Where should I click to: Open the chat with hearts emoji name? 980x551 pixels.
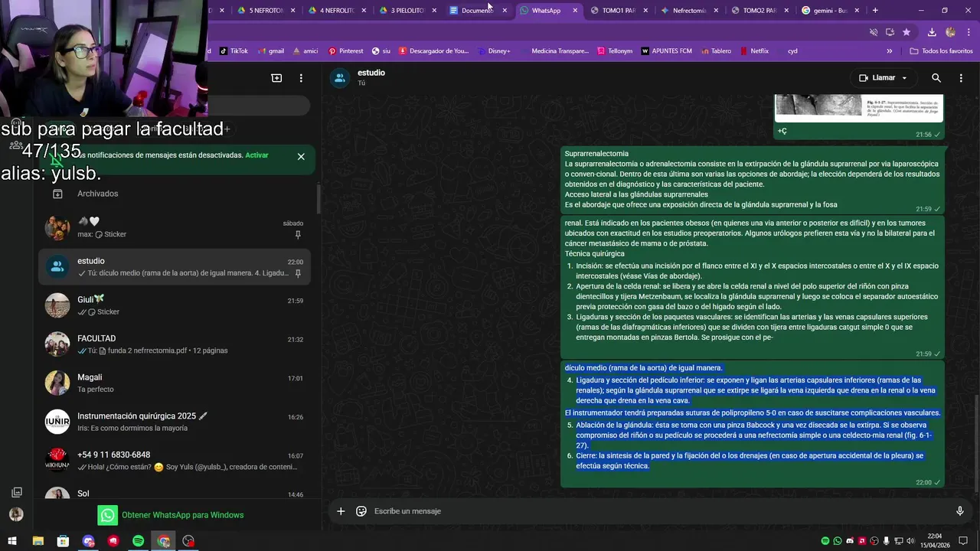175,227
